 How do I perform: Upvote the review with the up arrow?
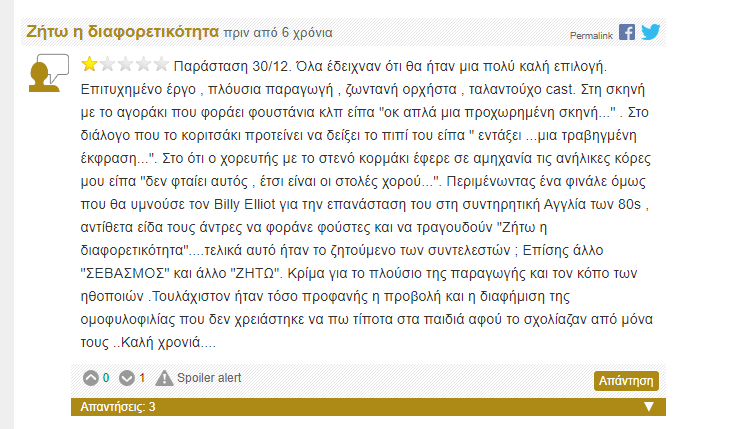click(90, 378)
